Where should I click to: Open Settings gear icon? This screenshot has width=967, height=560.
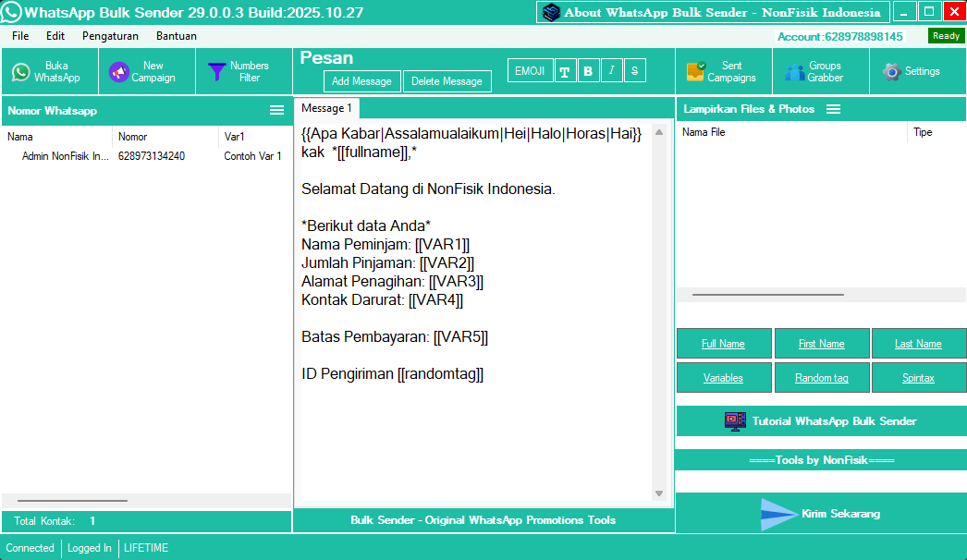891,72
